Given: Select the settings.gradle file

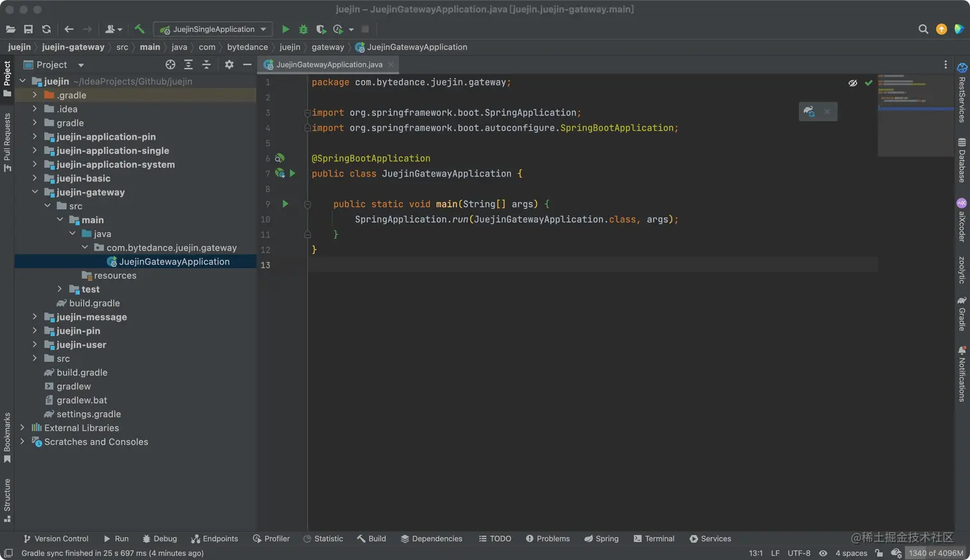Looking at the screenshot, I should coord(82,414).
